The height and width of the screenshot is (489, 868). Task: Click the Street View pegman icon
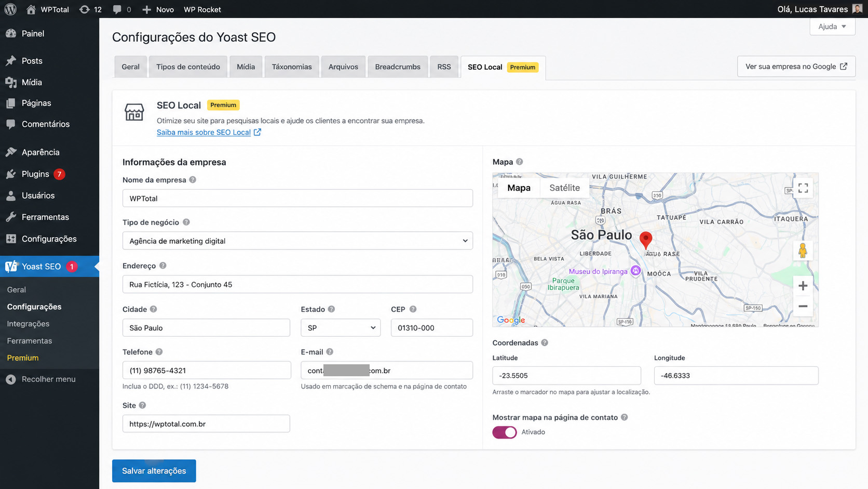point(803,251)
